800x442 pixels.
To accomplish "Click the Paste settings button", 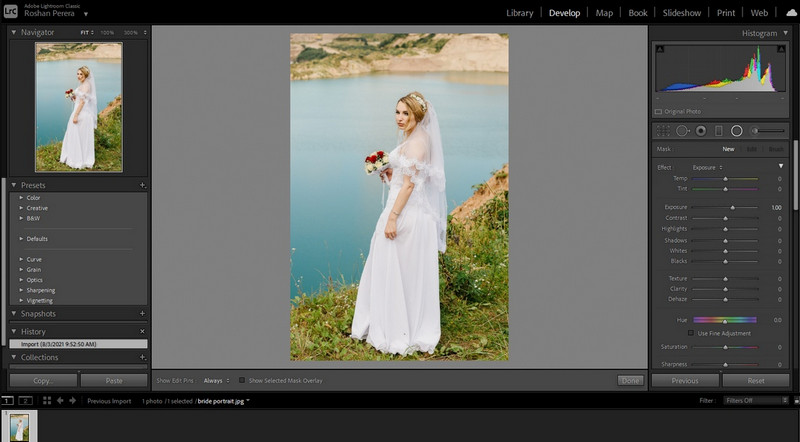I will [x=114, y=380].
